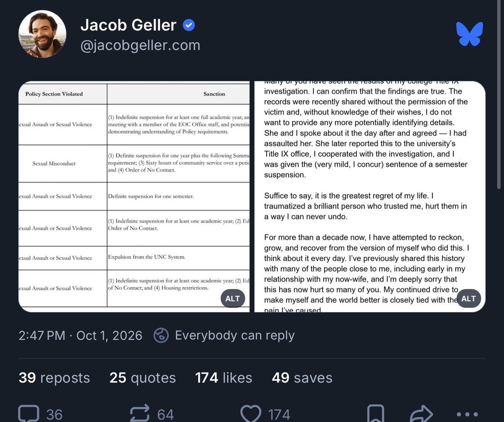The height and width of the screenshot is (422, 504).
Task: Open the written statement image
Action: click(370, 197)
